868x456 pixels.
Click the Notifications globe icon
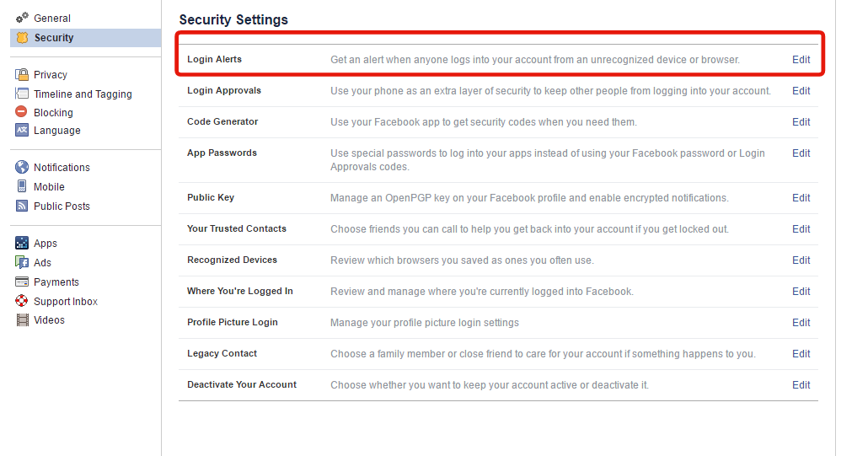22,167
